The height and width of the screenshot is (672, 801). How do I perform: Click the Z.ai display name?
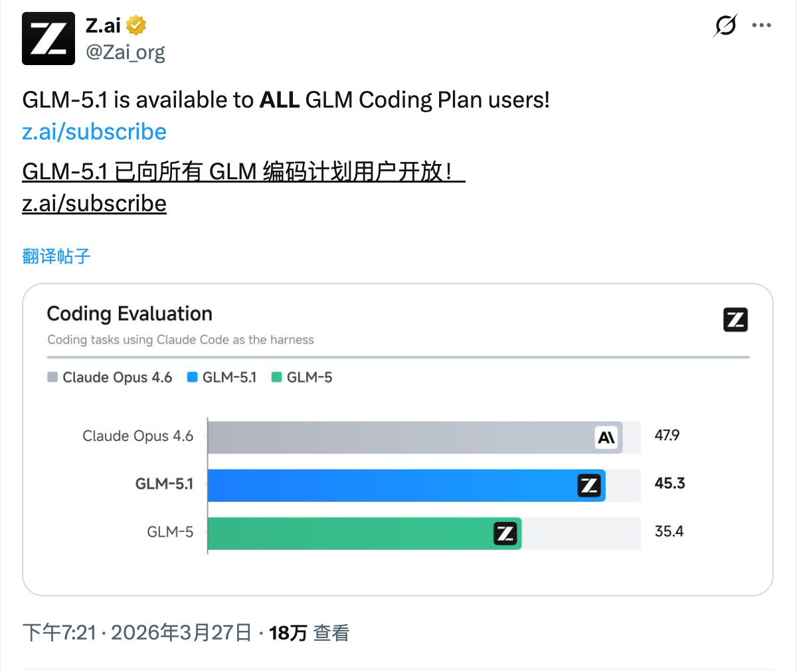coord(103,26)
